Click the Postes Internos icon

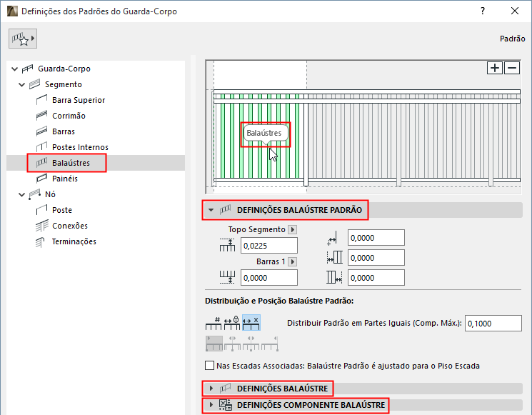[41, 147]
